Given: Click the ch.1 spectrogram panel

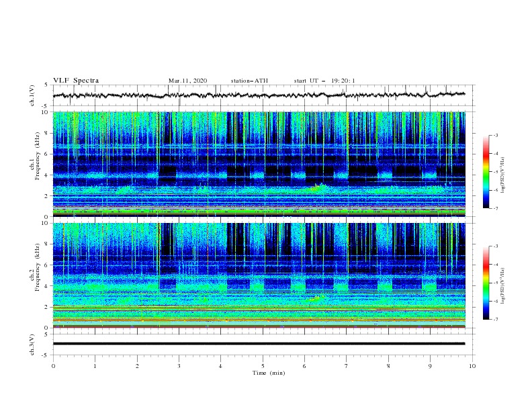Looking at the screenshot, I should click(x=259, y=164).
